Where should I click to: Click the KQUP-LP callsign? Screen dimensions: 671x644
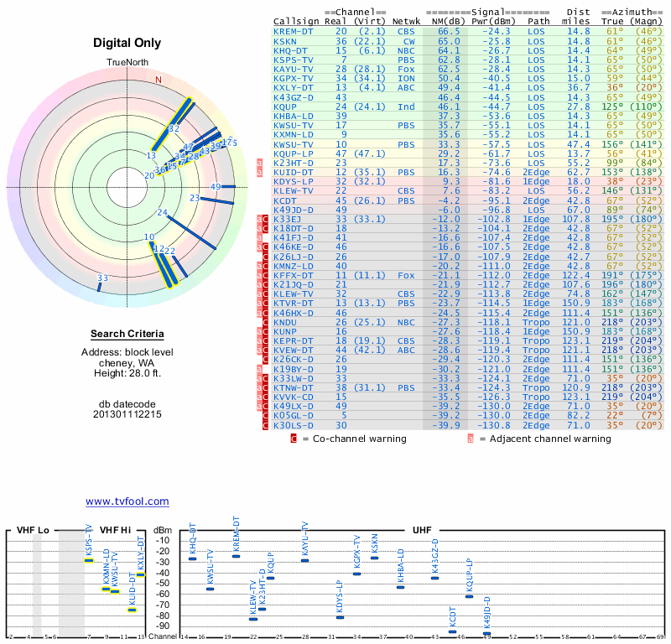click(x=293, y=153)
